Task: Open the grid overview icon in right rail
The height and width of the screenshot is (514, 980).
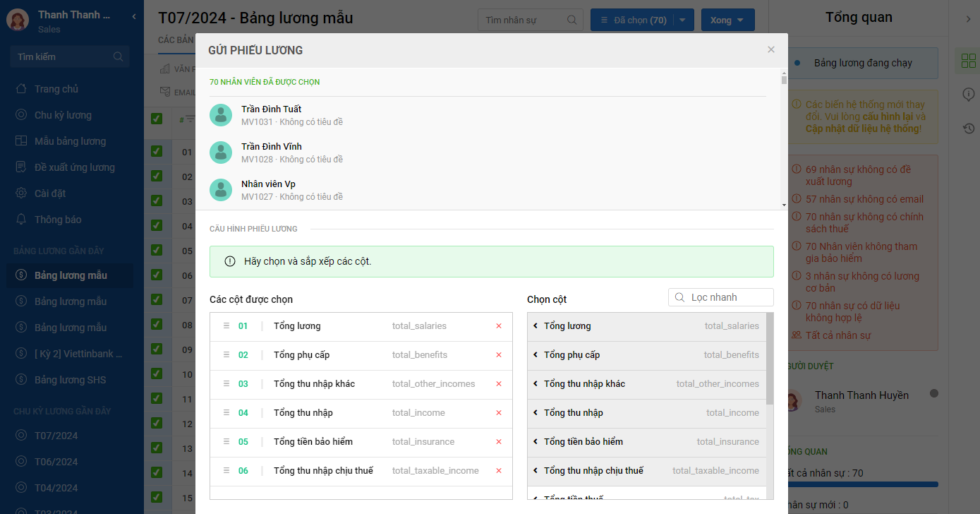Action: tap(969, 61)
